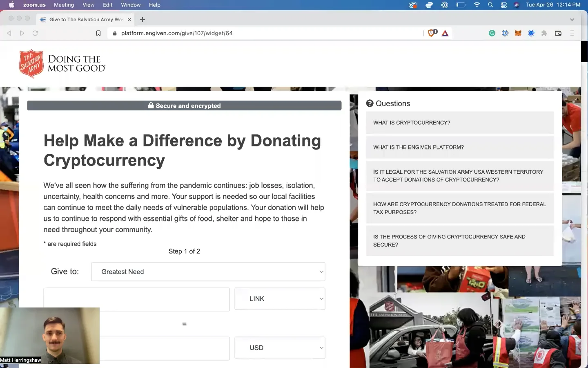Bookmark this page
The image size is (588, 368).
98,33
